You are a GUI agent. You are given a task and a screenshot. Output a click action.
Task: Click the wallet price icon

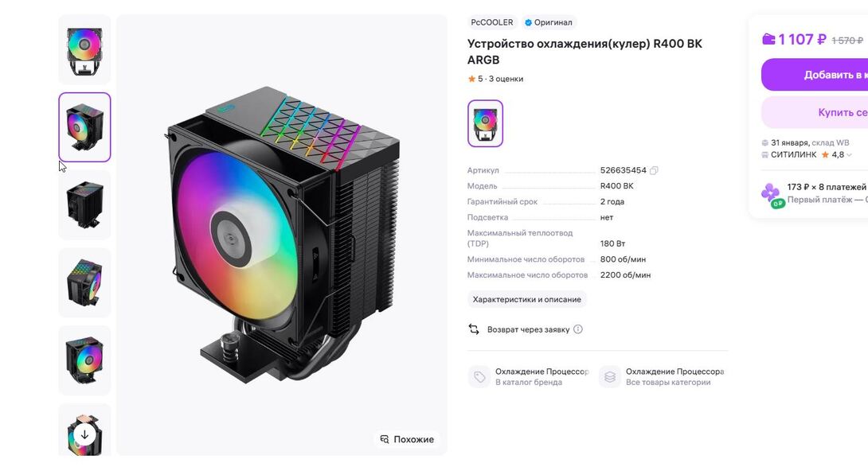(768, 39)
